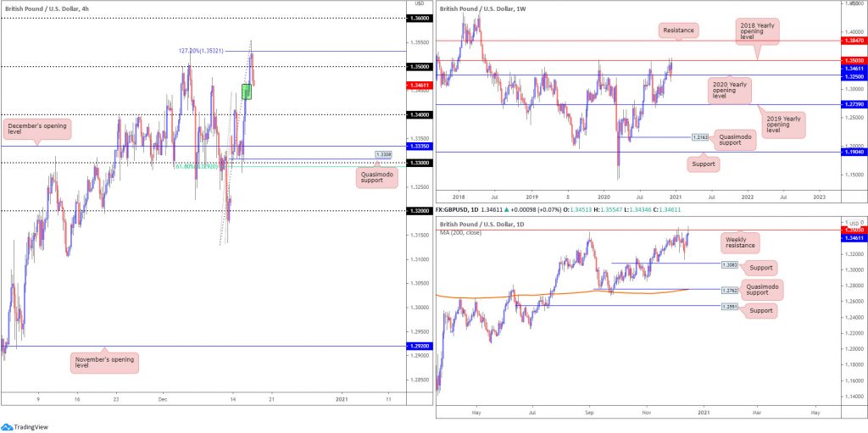Image resolution: width=868 pixels, height=433 pixels.
Task: Click the Support callout beside 1.2551
Action: 763,311
